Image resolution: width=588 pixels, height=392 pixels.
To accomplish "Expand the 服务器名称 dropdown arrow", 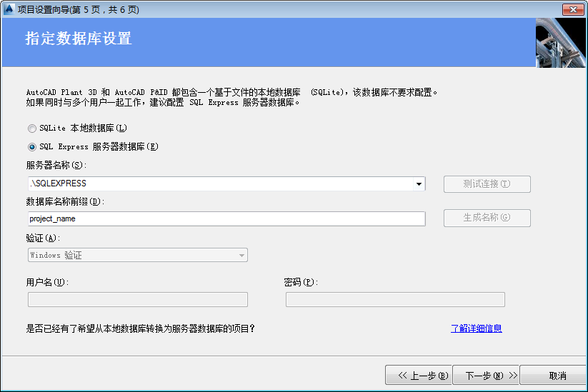I will click(419, 184).
